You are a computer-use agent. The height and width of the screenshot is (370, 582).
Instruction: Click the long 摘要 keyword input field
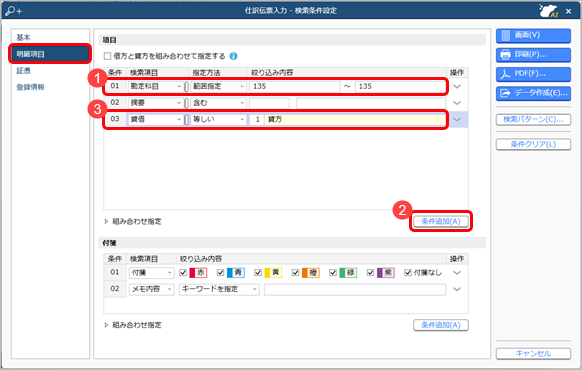(371, 103)
